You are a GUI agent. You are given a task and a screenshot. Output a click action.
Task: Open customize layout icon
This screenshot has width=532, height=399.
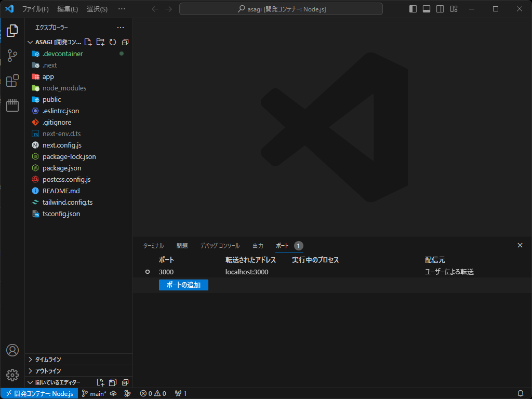tap(454, 9)
